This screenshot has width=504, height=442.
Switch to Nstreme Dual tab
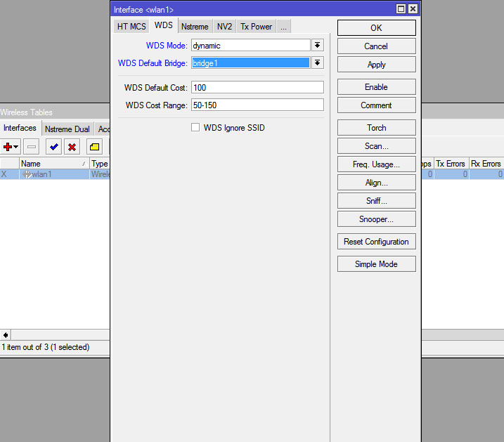67,129
